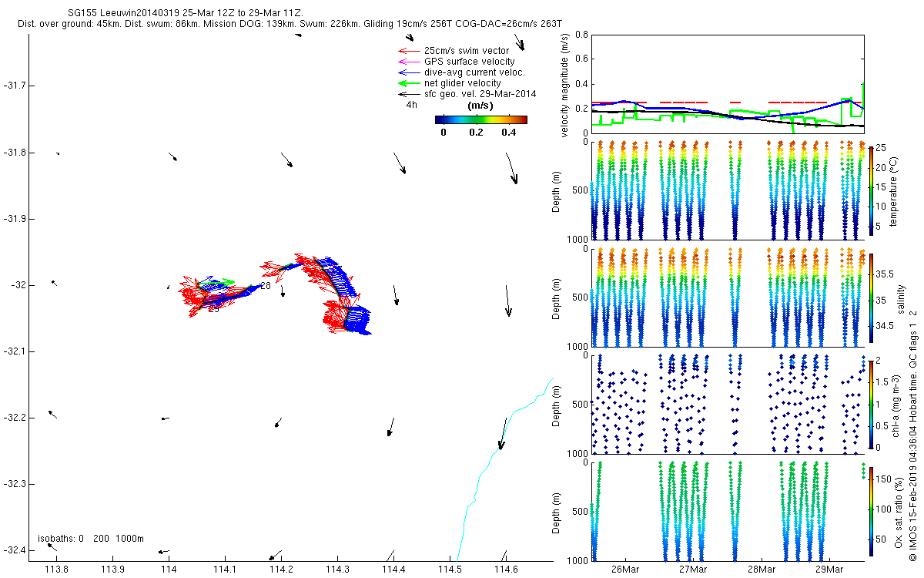Select the 'dive-avg current veloc.' legend text
The width and height of the screenshot is (924, 578).
pos(474,72)
